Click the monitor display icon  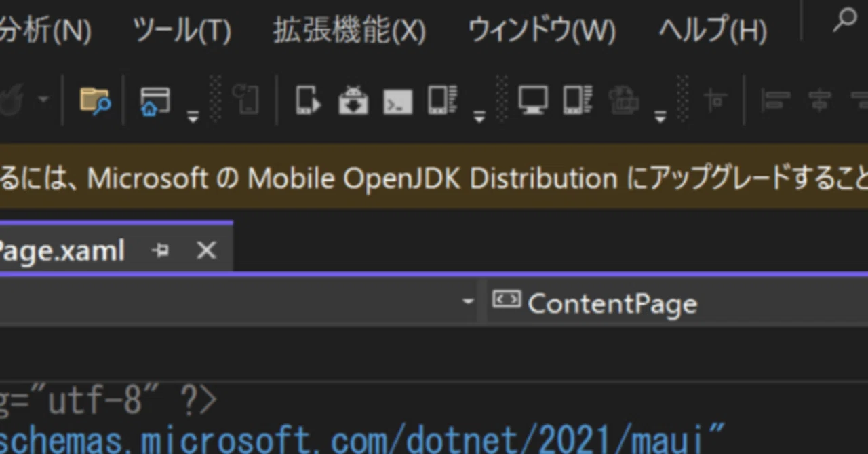click(x=533, y=100)
